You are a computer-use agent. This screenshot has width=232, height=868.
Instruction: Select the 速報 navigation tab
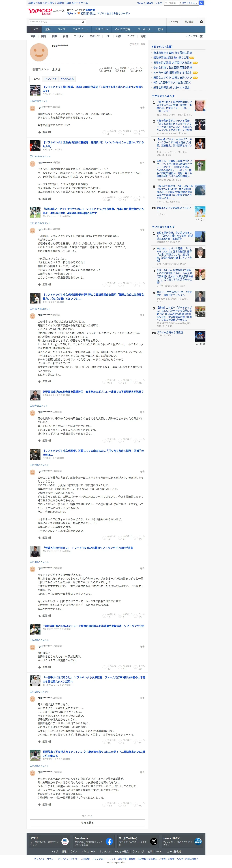click(x=48, y=29)
